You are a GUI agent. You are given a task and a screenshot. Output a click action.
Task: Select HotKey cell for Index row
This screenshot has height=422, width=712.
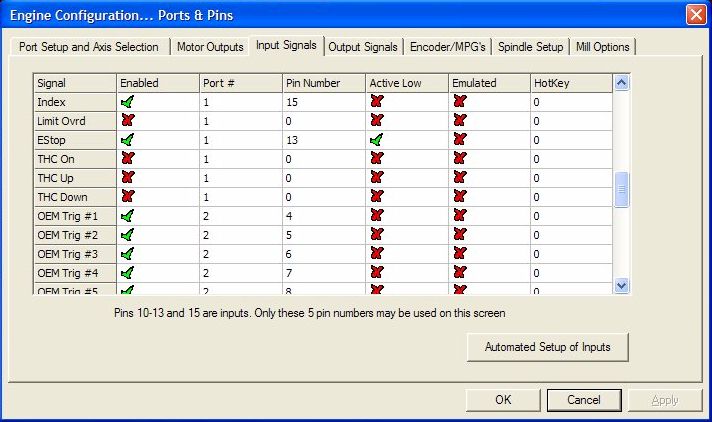(571, 102)
